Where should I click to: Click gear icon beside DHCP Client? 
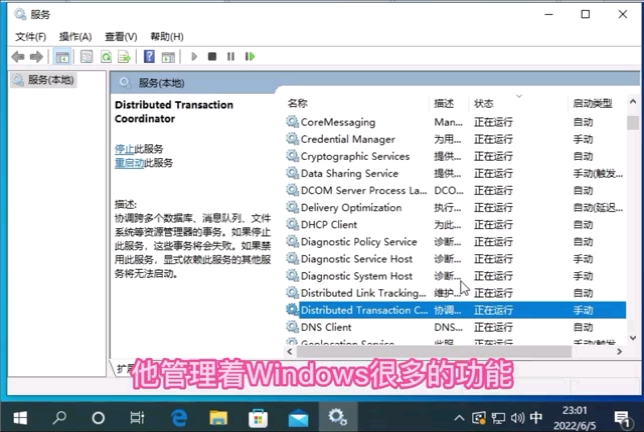click(292, 224)
